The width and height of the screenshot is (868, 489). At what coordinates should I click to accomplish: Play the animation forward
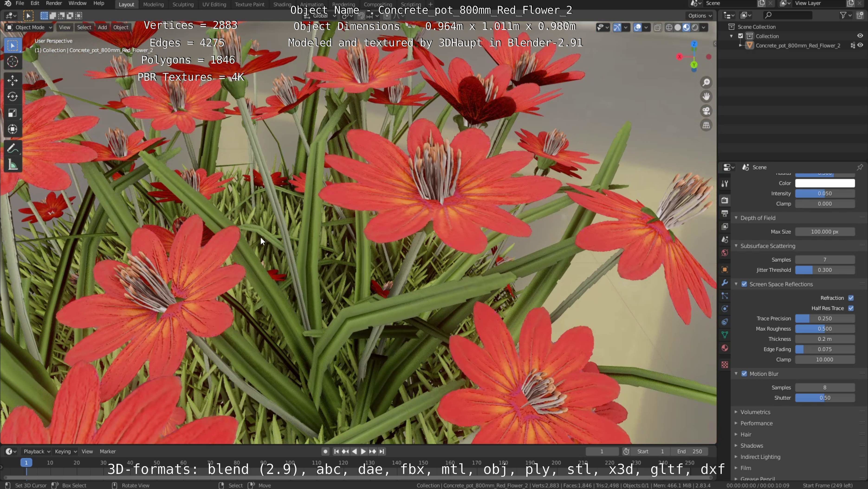tap(363, 452)
